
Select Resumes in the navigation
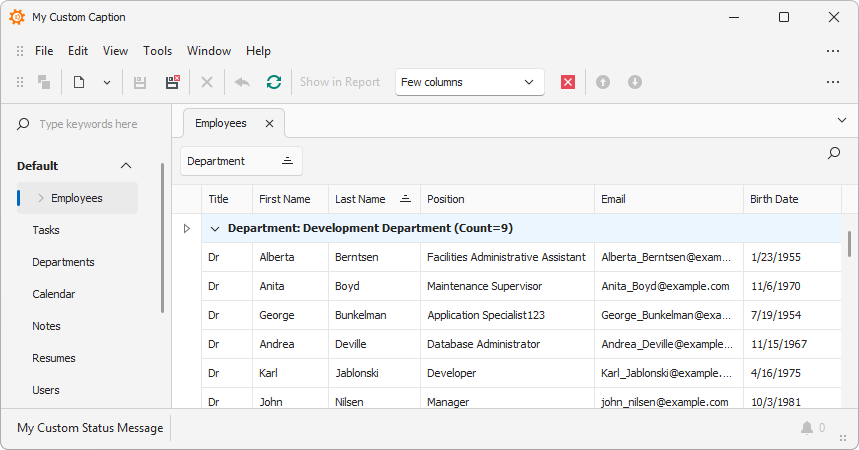click(x=54, y=358)
